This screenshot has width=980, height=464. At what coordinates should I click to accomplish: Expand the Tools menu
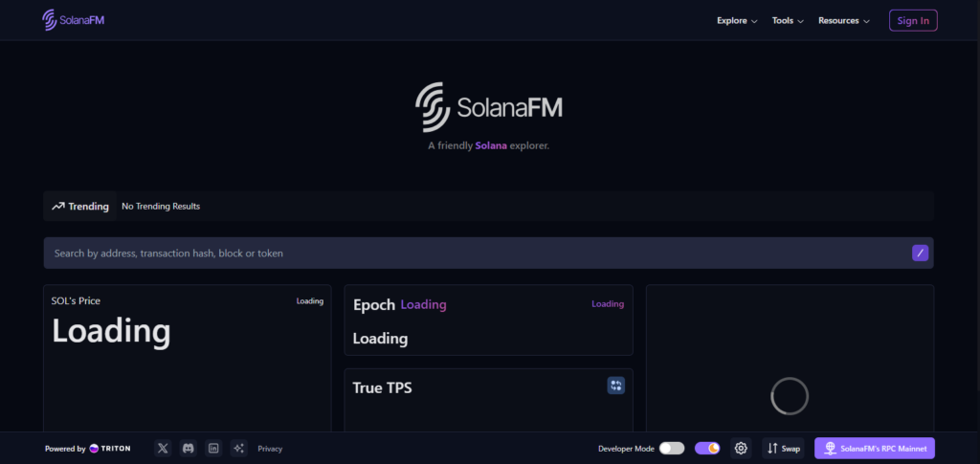tap(788, 21)
